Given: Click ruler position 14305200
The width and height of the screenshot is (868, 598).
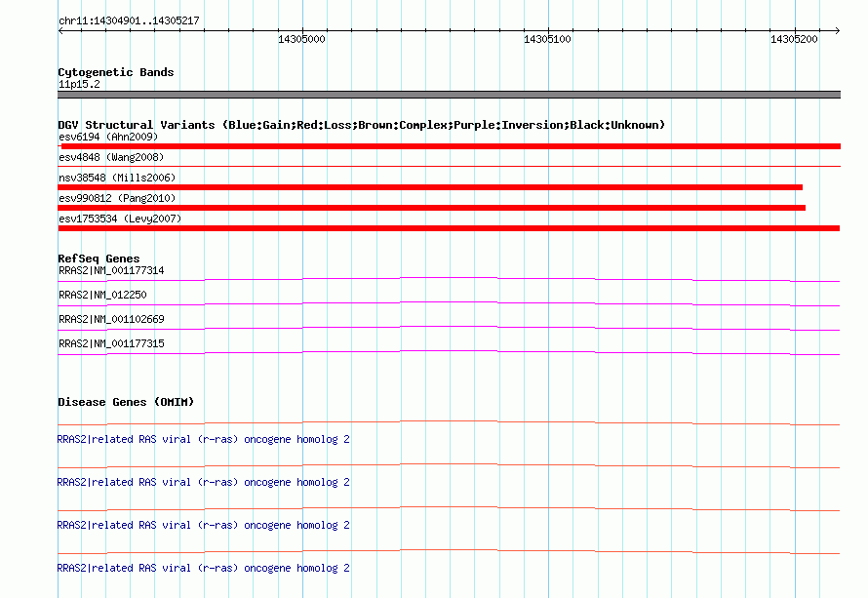Looking at the screenshot, I should [794, 39].
